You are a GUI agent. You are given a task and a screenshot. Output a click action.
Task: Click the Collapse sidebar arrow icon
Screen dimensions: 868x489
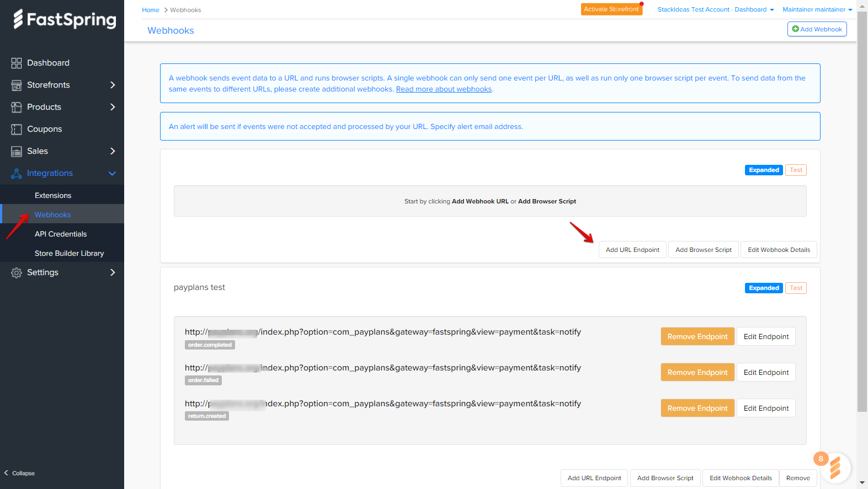click(7, 473)
